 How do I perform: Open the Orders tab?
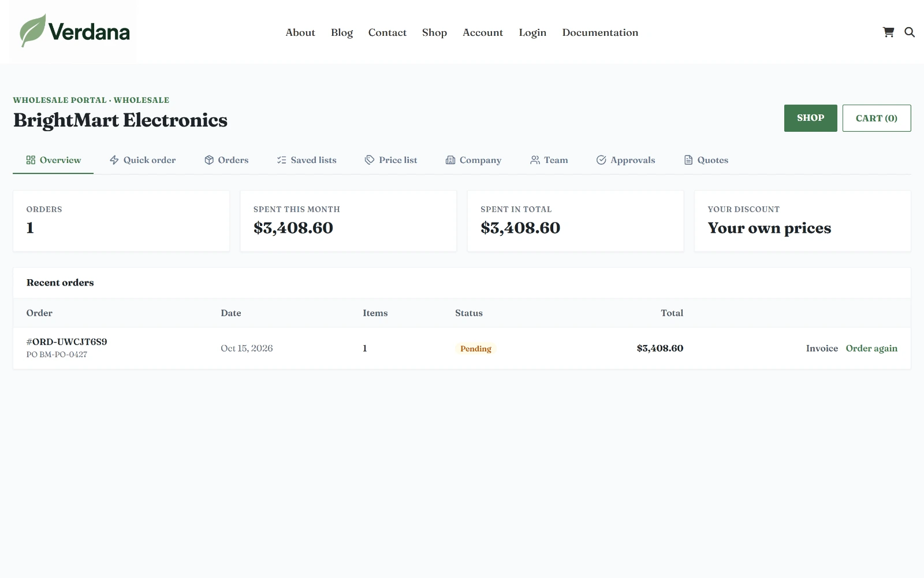click(226, 160)
